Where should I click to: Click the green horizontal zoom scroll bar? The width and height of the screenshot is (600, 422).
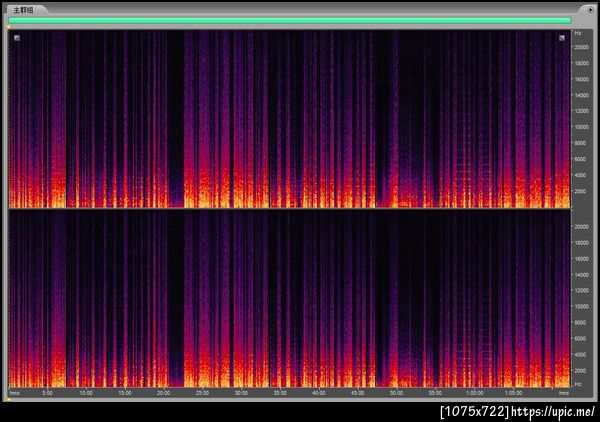pyautogui.click(x=290, y=20)
